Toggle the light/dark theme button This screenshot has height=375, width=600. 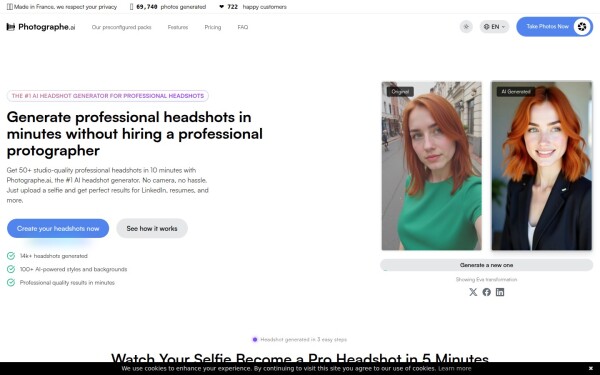click(466, 27)
